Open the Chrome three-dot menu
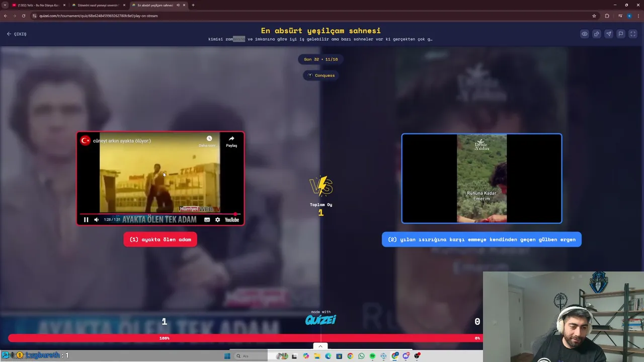 [638, 16]
